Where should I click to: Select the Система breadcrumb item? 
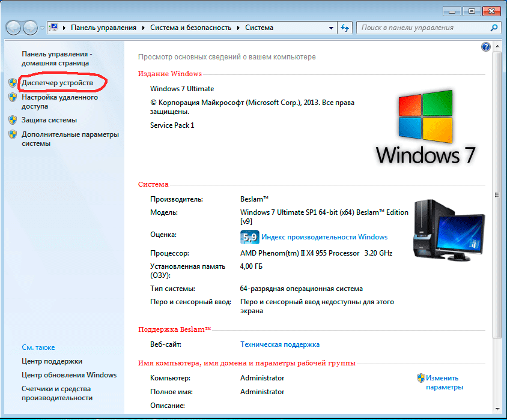coord(259,28)
